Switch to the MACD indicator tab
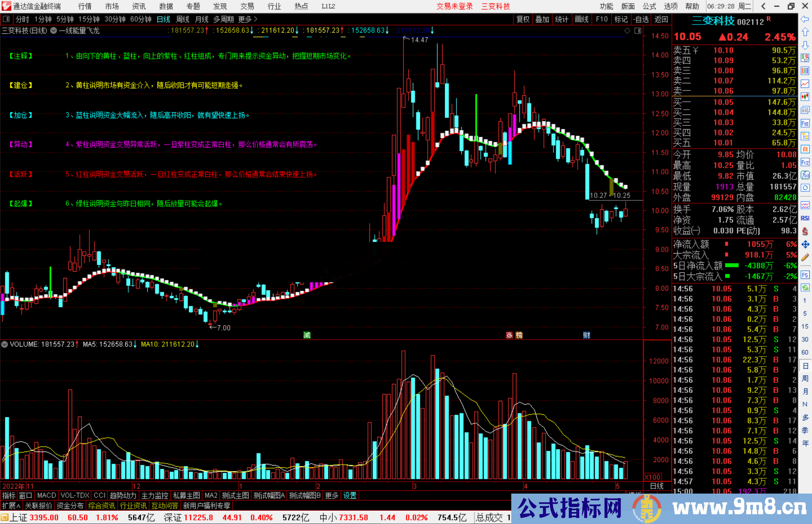The width and height of the screenshot is (812, 524). 46,495
